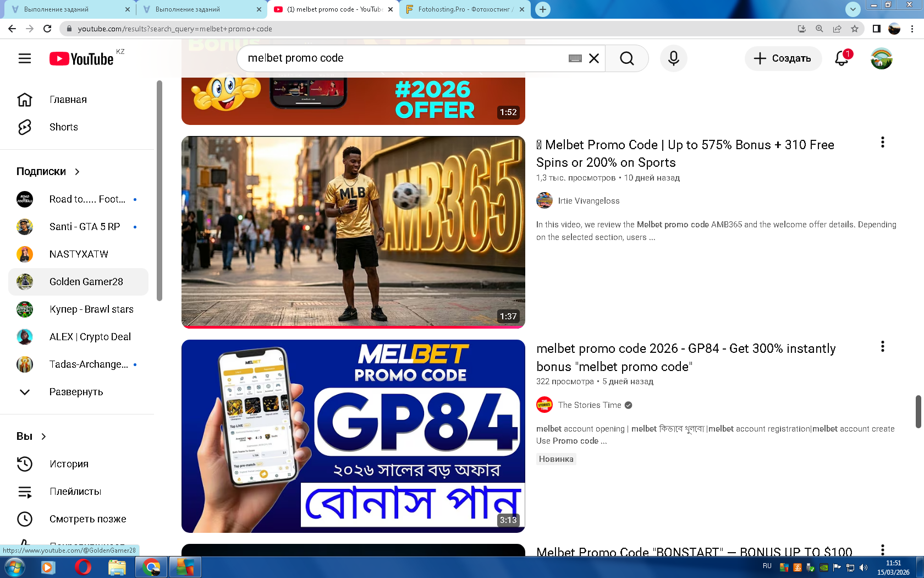Switch to first Выполнение заданий tab
This screenshot has height=578, width=924.
69,9
